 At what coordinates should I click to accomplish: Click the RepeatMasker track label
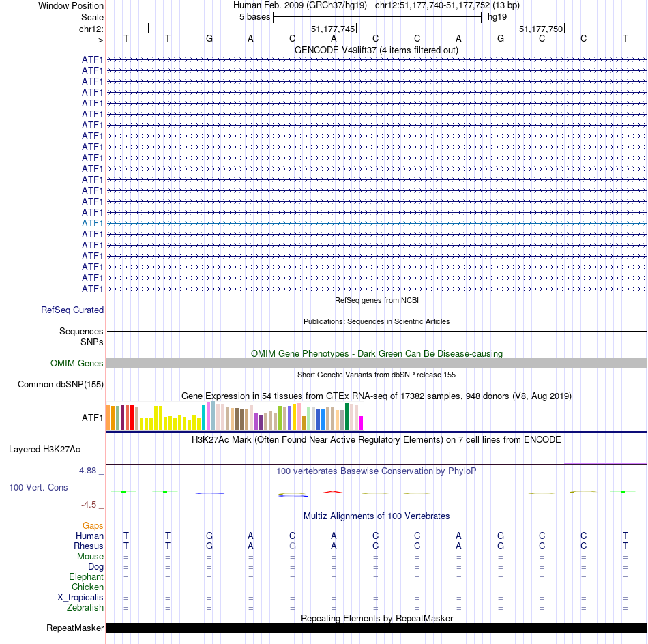click(x=75, y=628)
